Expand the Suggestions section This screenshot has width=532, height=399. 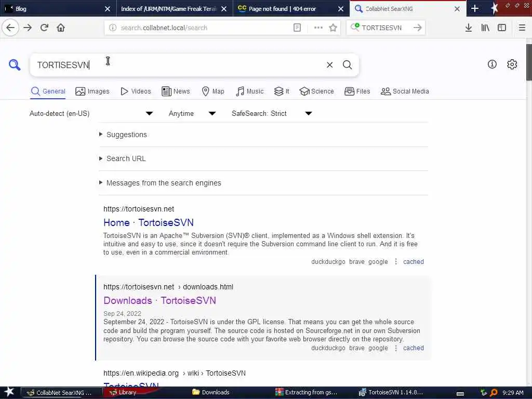(x=127, y=135)
